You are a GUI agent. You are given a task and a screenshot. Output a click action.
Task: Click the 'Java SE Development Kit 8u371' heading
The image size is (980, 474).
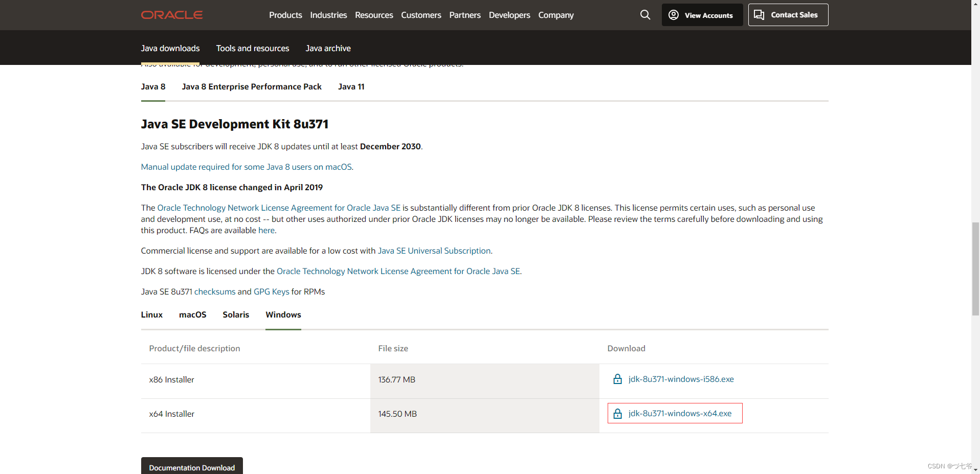235,124
